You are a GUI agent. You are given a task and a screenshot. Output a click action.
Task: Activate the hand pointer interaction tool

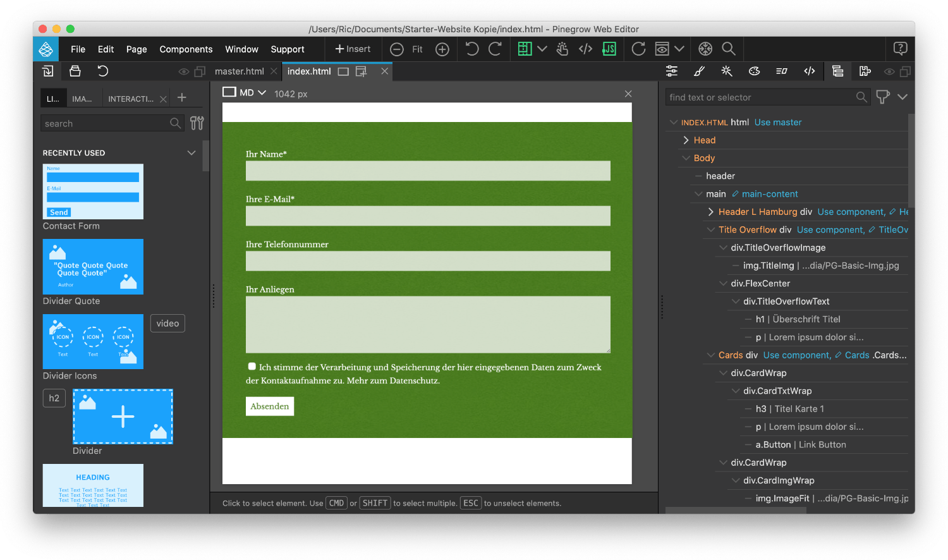(562, 49)
